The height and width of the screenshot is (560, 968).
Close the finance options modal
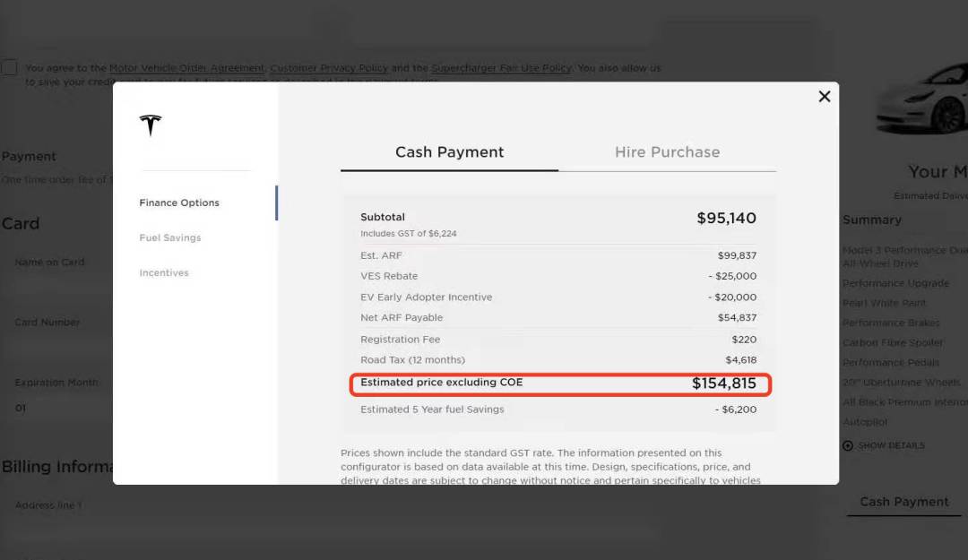pos(825,97)
